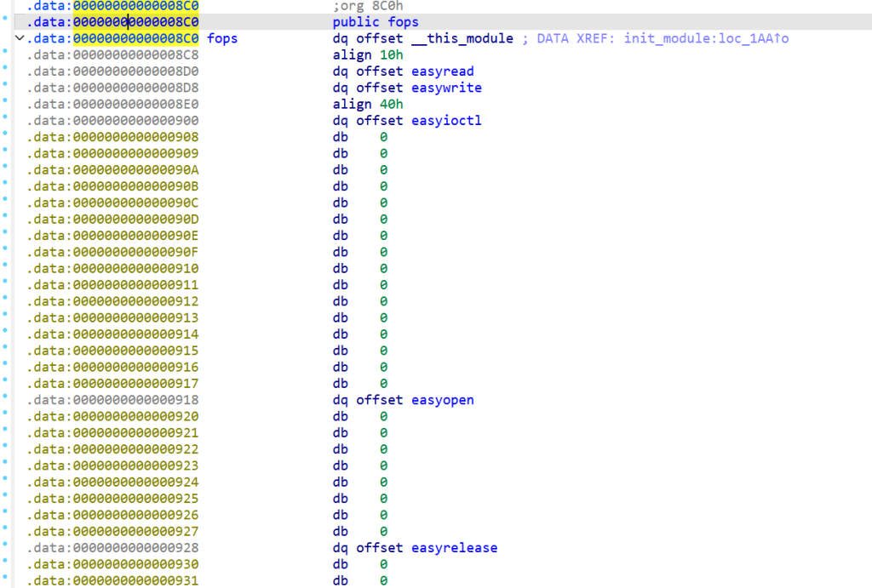Click breakpoint dot beside address 8C8
The height and width of the screenshot is (588, 872).
(6, 55)
